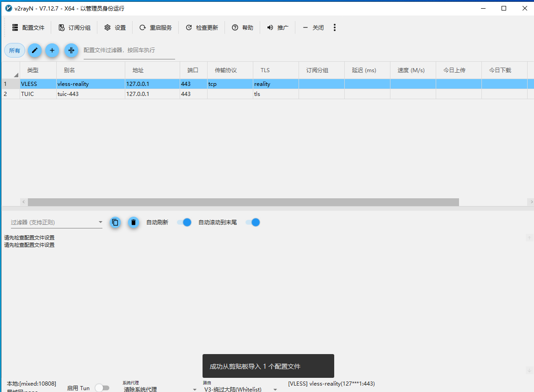Open the 配置文件 menu
Image resolution: width=534 pixels, height=392 pixels.
click(x=28, y=28)
